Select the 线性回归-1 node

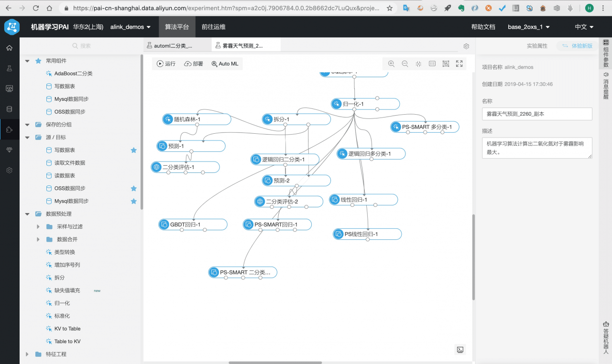tap(363, 200)
